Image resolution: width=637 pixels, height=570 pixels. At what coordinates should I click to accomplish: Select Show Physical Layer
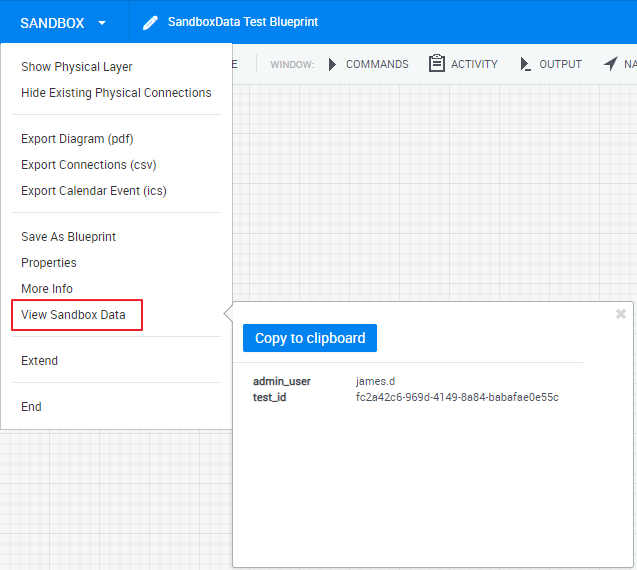tap(77, 67)
